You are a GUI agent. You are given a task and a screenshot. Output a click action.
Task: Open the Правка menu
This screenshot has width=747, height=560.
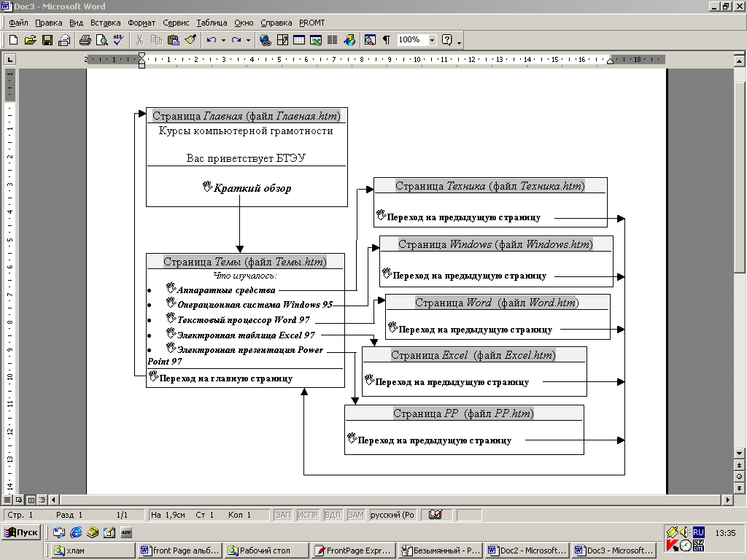(x=49, y=23)
